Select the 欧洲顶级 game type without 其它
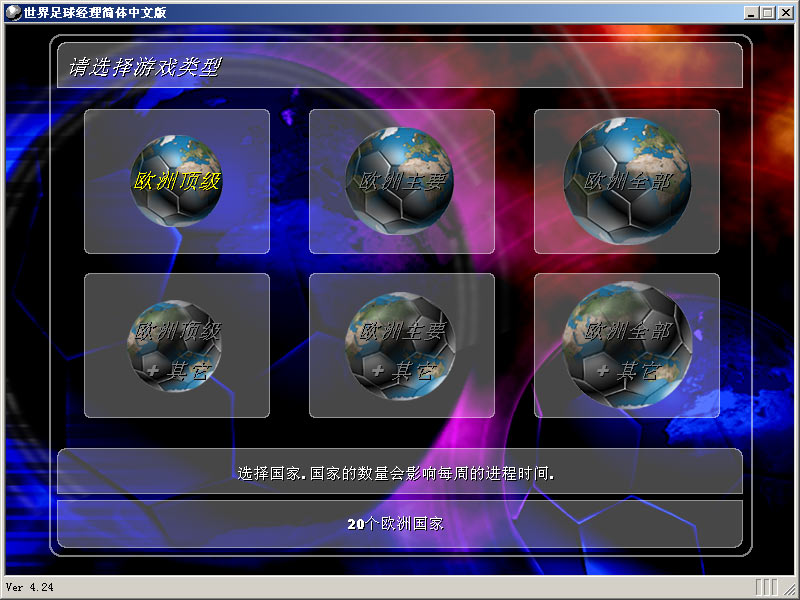800x600 pixels. click(177, 181)
